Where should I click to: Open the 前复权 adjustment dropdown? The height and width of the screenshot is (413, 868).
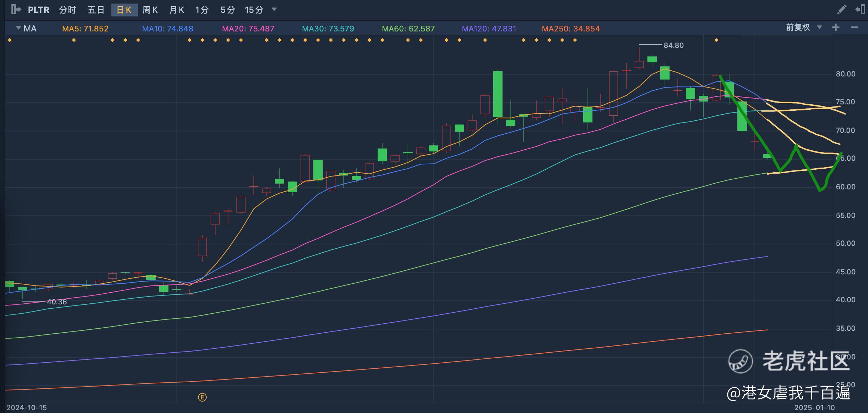pos(804,28)
